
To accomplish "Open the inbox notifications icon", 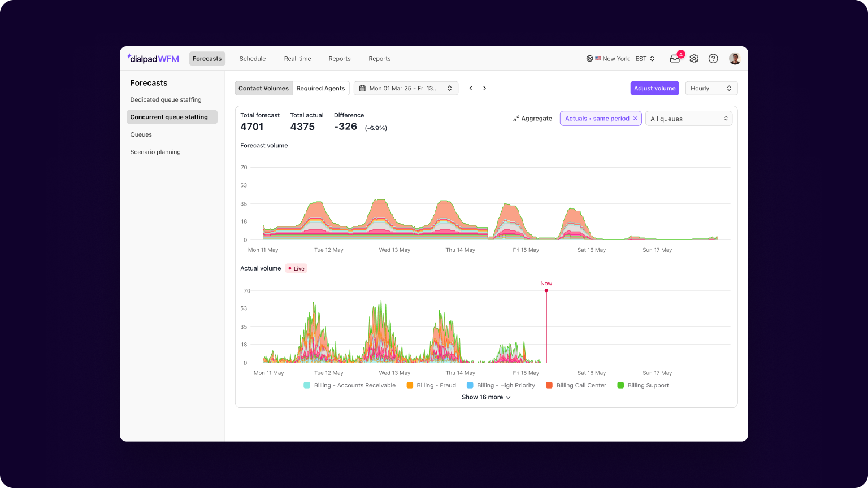I will point(675,59).
